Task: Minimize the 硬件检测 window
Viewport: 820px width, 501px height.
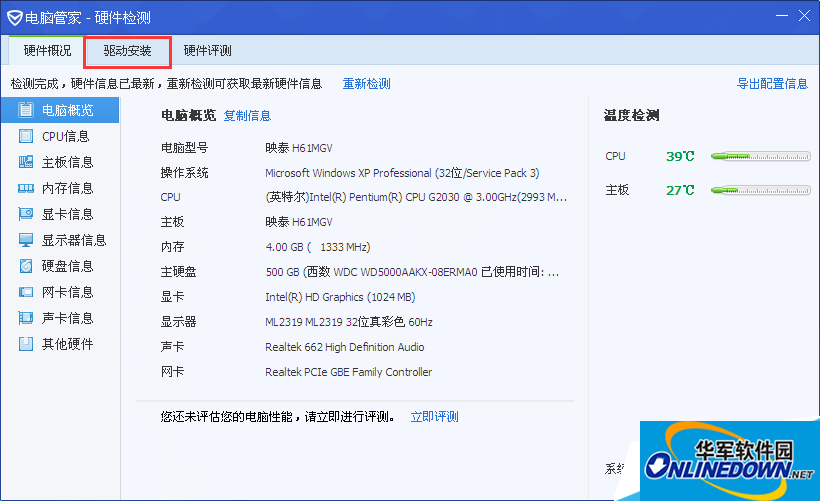Action: [782, 16]
